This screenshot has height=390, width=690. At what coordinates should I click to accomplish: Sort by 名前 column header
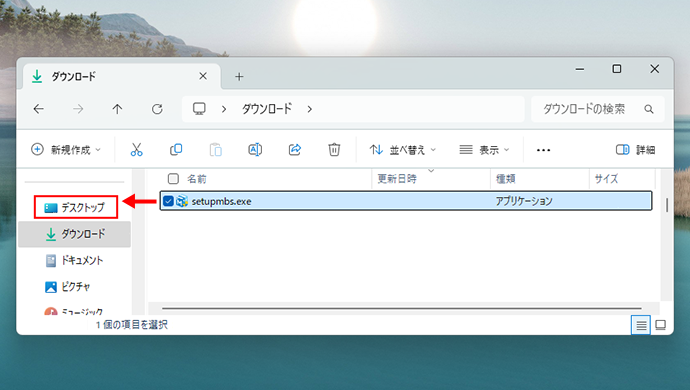tap(197, 179)
